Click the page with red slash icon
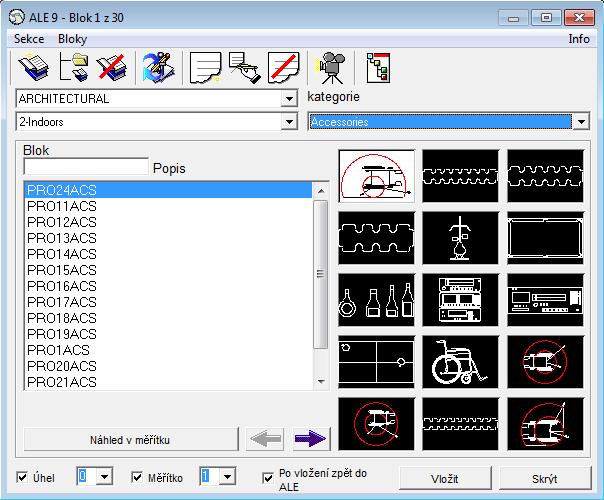This screenshot has height=500, width=604. click(284, 68)
